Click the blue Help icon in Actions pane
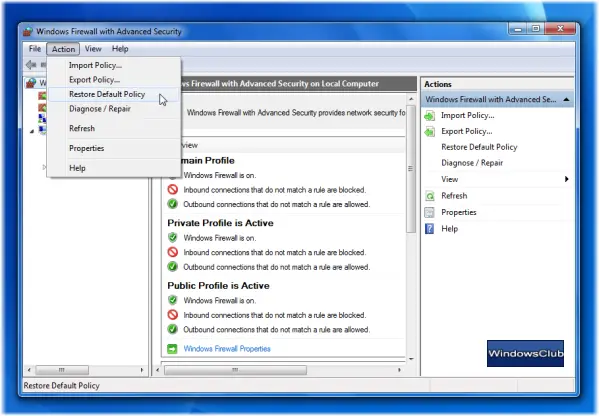 pyautogui.click(x=430, y=229)
